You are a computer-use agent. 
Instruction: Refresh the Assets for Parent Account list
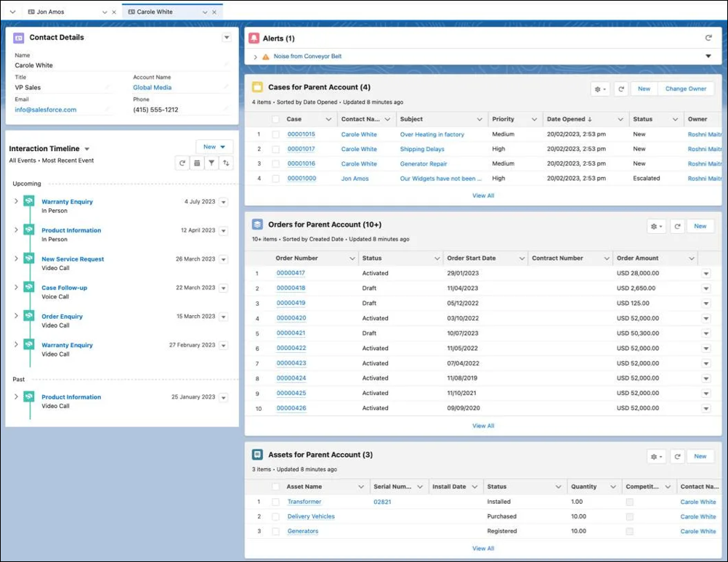pyautogui.click(x=677, y=457)
